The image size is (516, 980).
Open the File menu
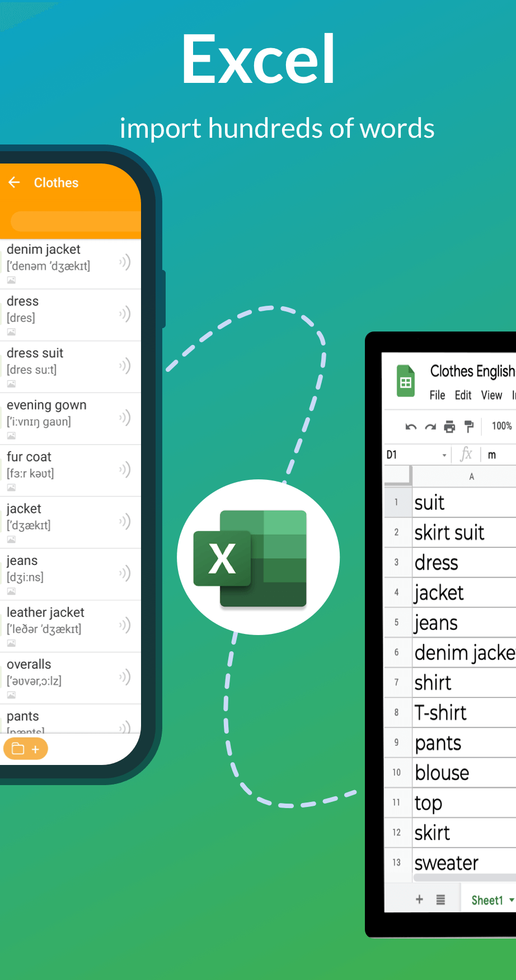437,395
